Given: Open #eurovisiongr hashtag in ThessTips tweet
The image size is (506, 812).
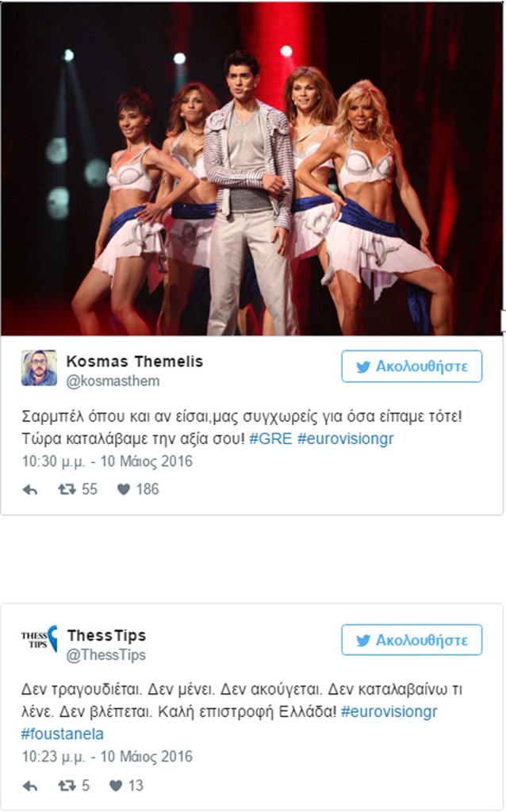Looking at the screenshot, I should (x=389, y=711).
